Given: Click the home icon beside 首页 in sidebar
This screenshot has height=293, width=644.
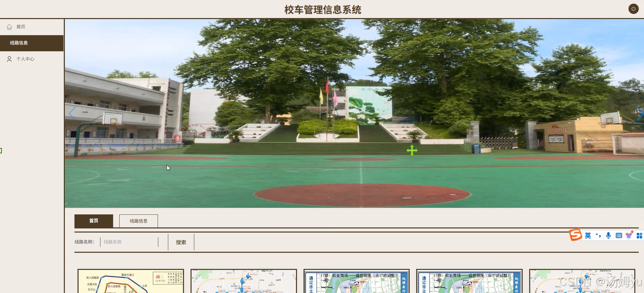Looking at the screenshot, I should coord(9,26).
